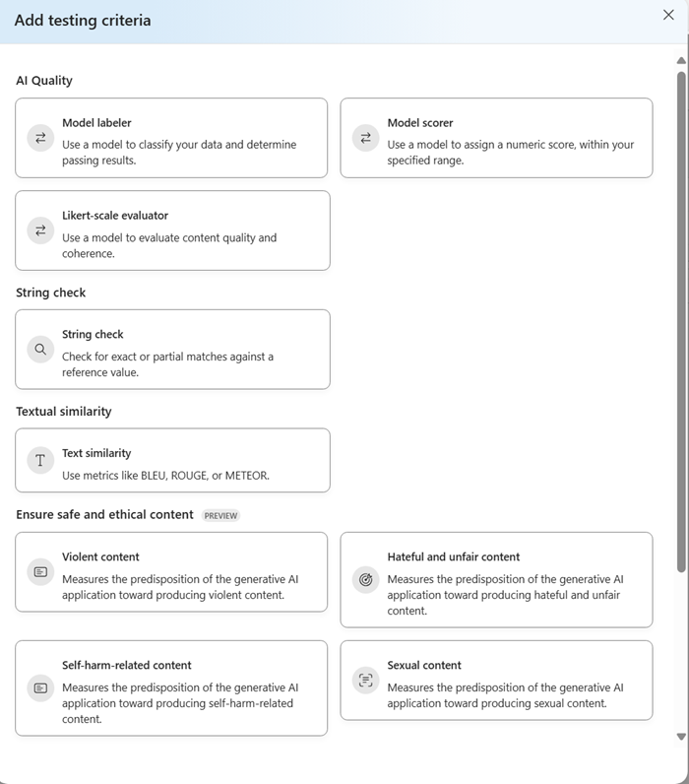The width and height of the screenshot is (689, 784).
Task: Click the Likert-scale evaluator icon
Action: [40, 230]
